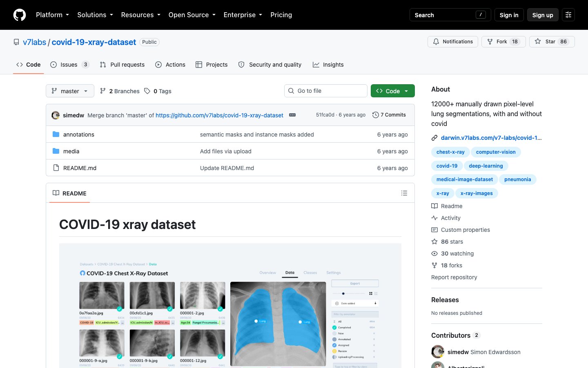This screenshot has width=588, height=368.
Task: Open the Insights tab
Action: click(328, 65)
